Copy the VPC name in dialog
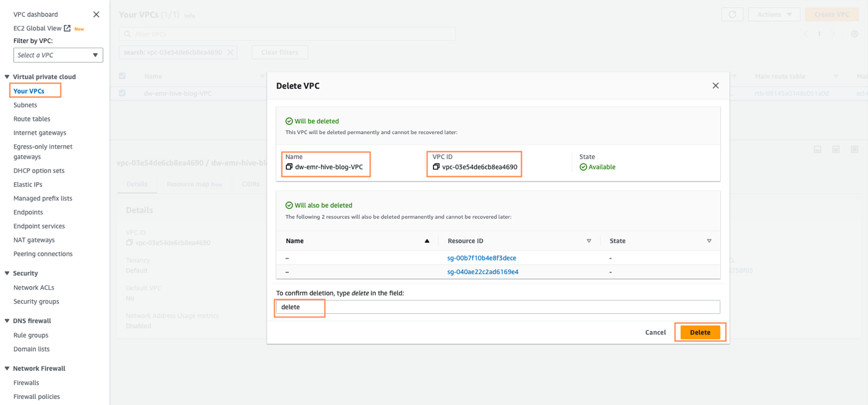Screen dimensions: 868x405 point(289,167)
